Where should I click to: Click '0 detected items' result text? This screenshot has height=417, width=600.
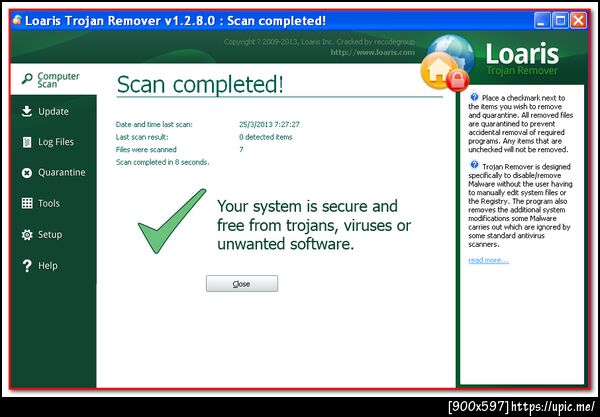click(266, 137)
